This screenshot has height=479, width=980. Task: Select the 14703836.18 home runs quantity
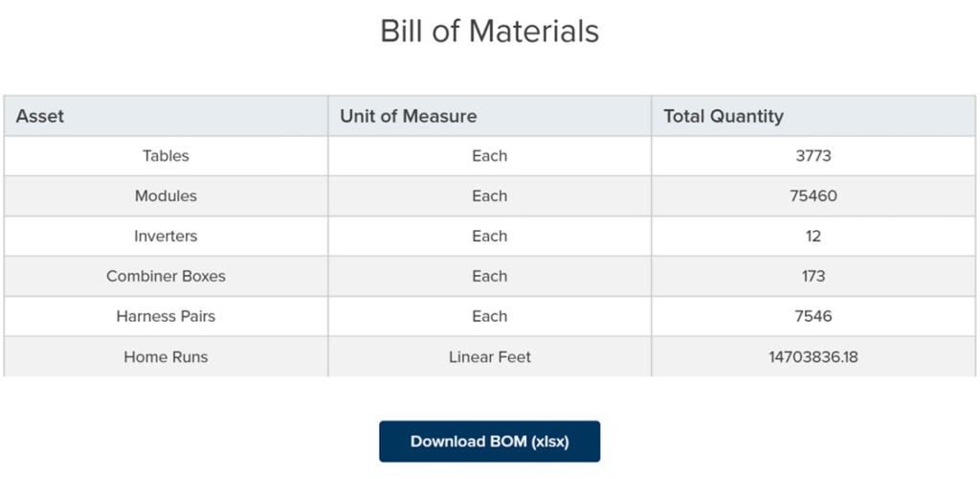[x=813, y=357]
